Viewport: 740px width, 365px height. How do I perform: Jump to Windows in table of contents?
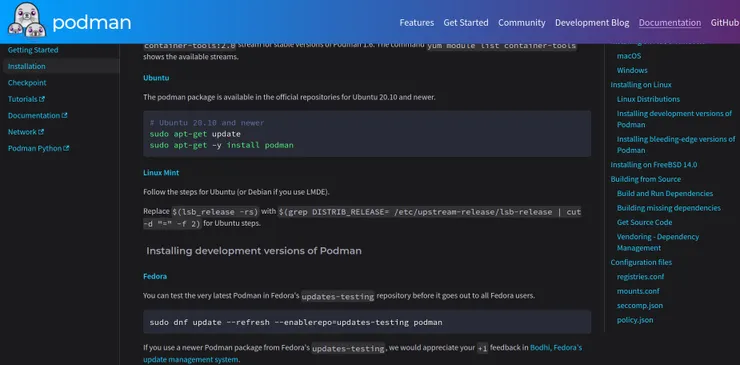[x=632, y=70]
